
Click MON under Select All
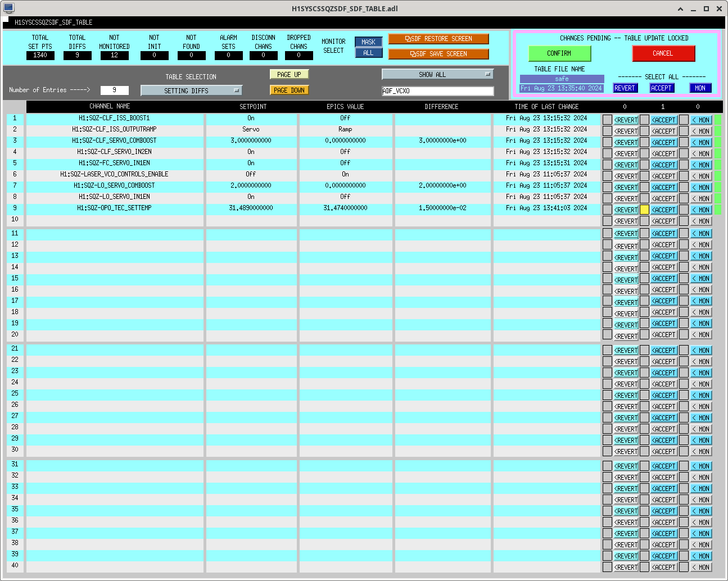pyautogui.click(x=700, y=88)
